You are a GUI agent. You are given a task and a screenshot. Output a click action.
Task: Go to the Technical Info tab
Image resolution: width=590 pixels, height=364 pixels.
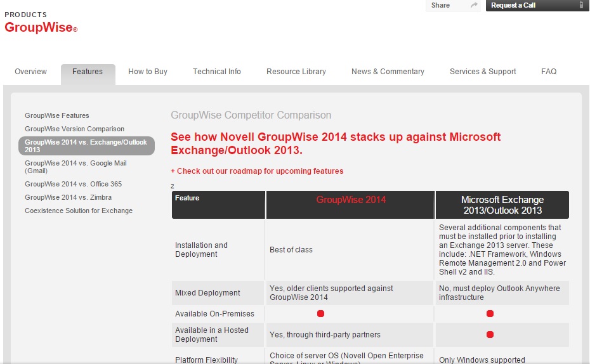(x=217, y=72)
